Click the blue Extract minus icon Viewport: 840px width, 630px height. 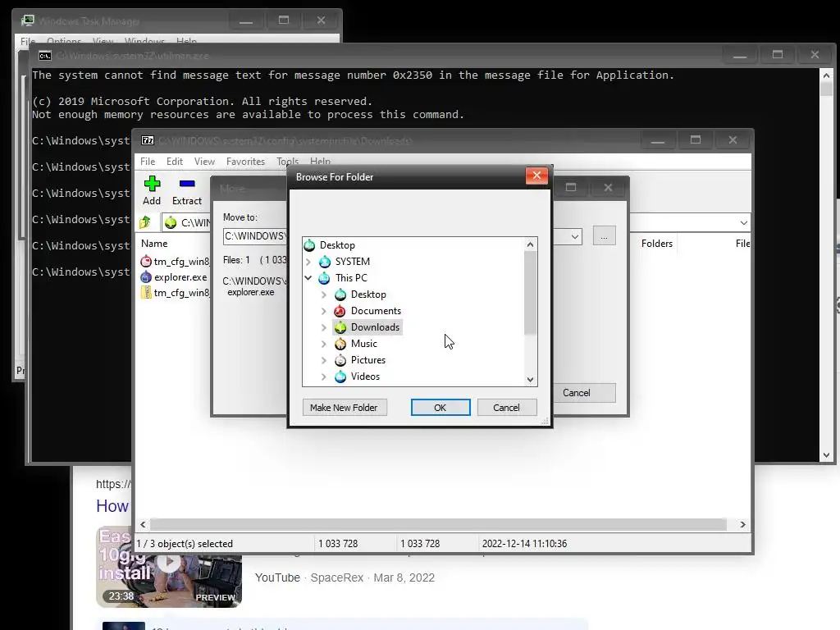[x=187, y=184]
